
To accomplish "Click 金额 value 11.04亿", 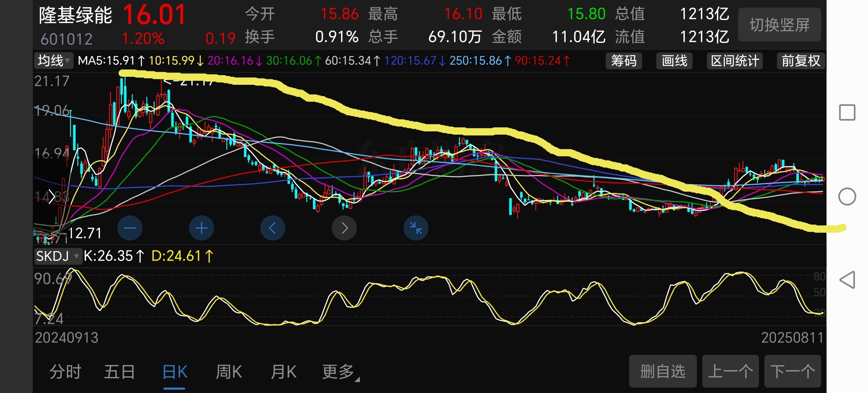I will [579, 37].
